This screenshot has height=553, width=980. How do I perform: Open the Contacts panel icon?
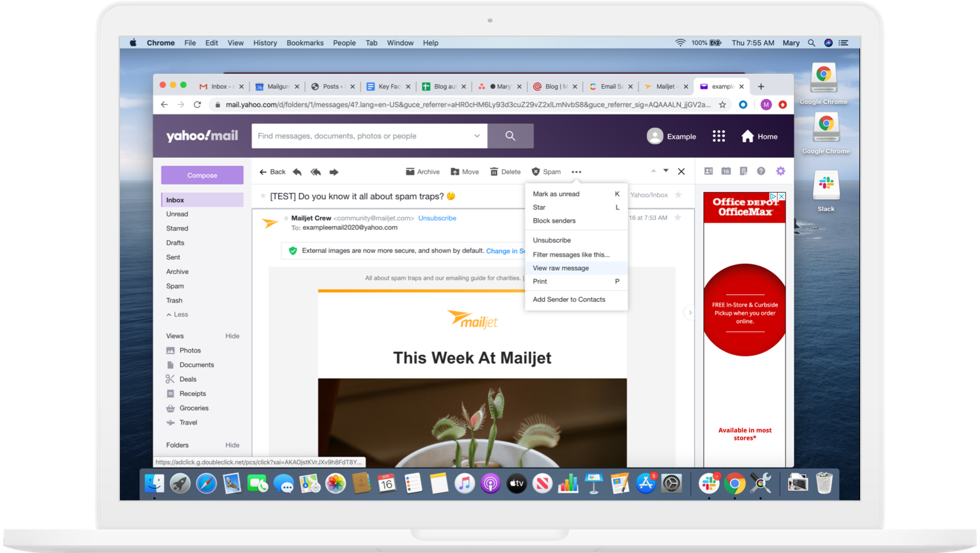708,170
